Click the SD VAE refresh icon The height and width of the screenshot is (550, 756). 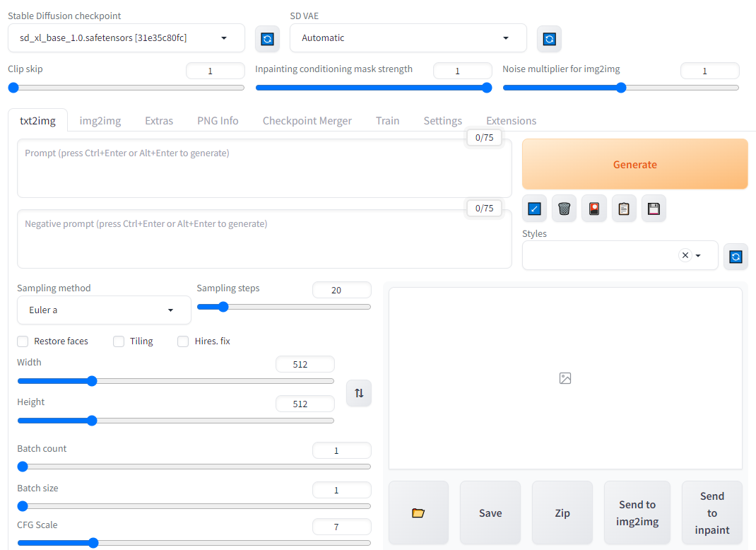[x=549, y=39]
